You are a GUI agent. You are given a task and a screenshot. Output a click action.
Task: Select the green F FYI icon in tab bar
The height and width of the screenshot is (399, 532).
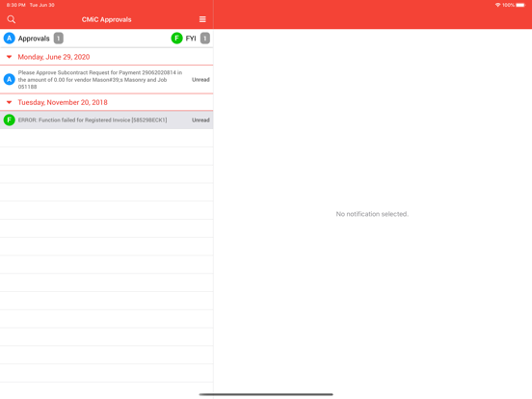click(x=176, y=38)
